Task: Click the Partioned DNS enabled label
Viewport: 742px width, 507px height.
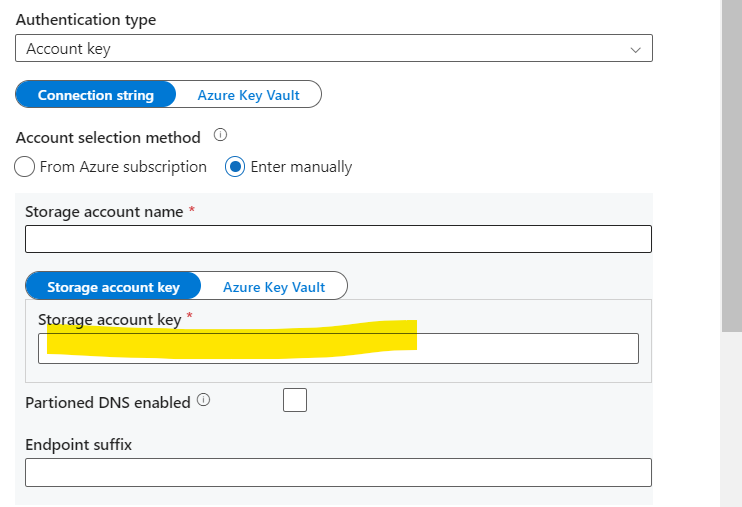Action: pos(107,402)
